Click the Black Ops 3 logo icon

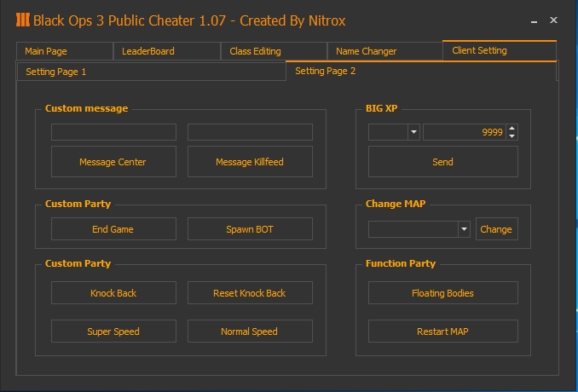click(23, 20)
